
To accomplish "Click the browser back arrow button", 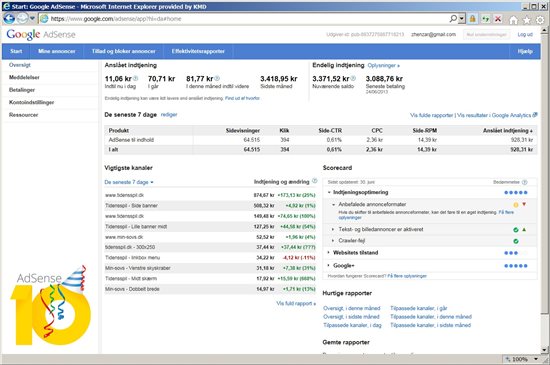I will pyautogui.click(x=9, y=19).
